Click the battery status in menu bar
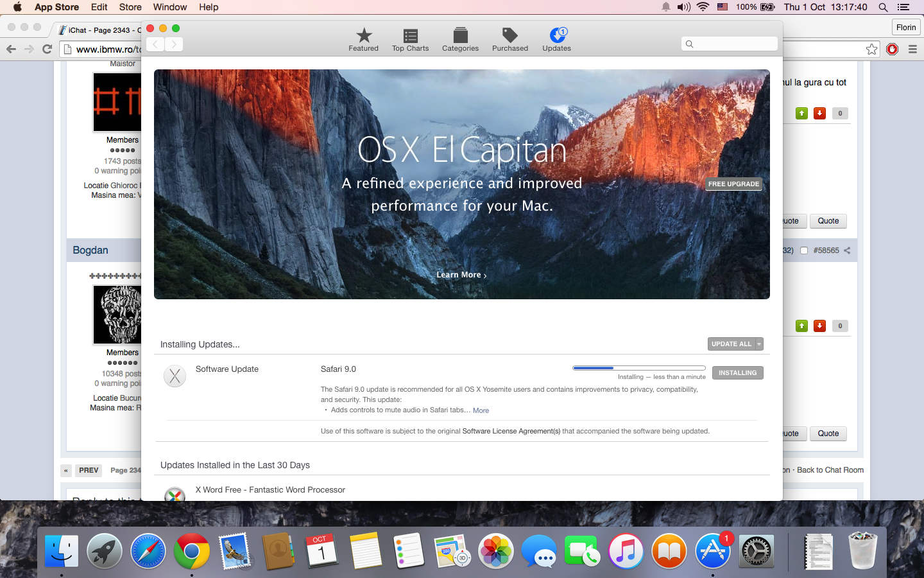This screenshot has height=578, width=924. tap(755, 7)
